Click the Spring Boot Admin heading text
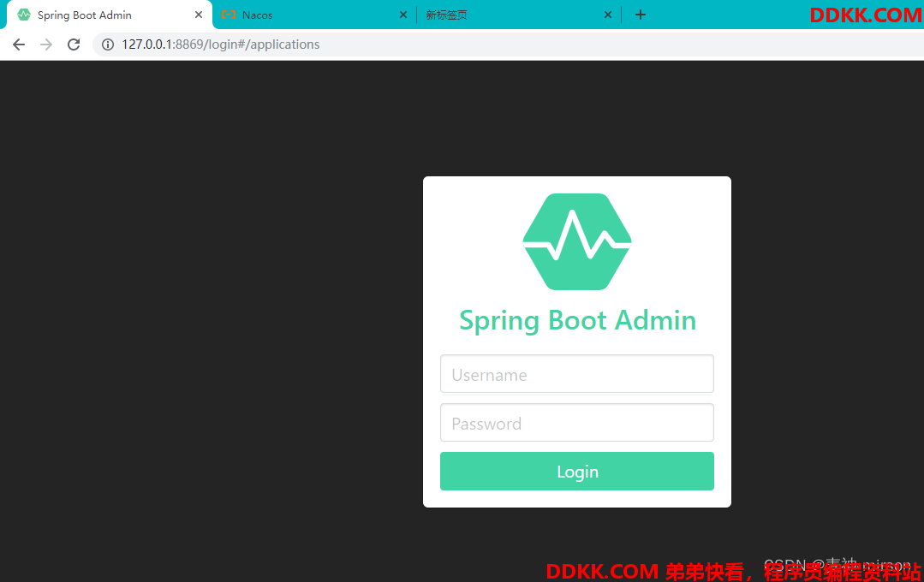 pyautogui.click(x=577, y=321)
